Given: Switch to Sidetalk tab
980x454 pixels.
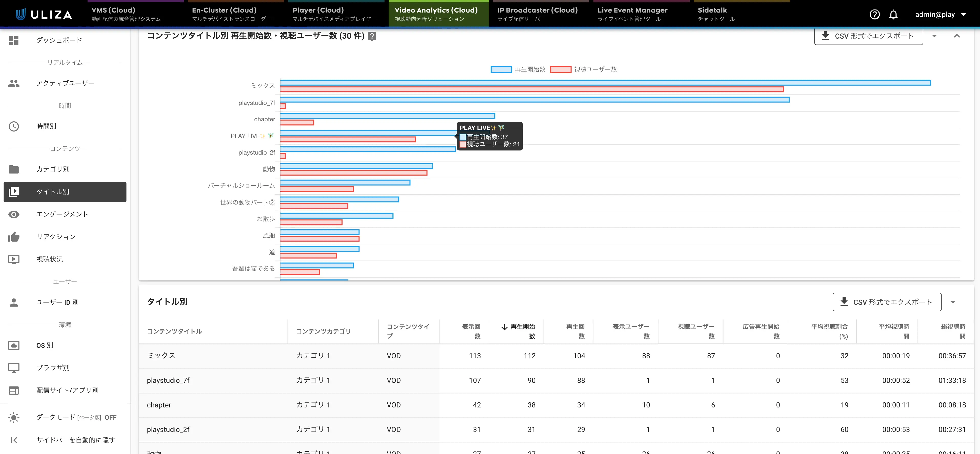Looking at the screenshot, I should click(742, 14).
